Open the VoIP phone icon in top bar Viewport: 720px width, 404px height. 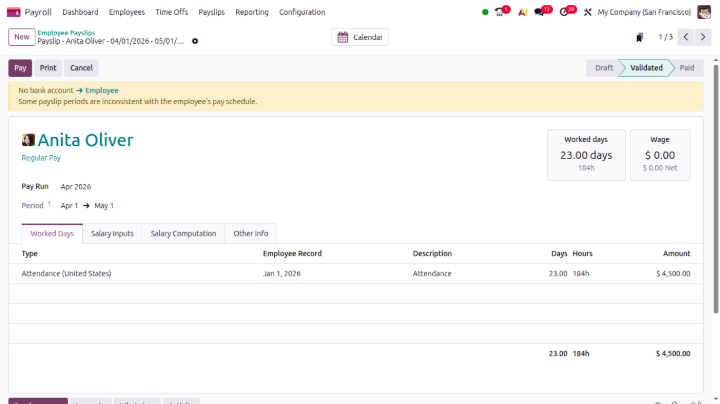pos(500,12)
